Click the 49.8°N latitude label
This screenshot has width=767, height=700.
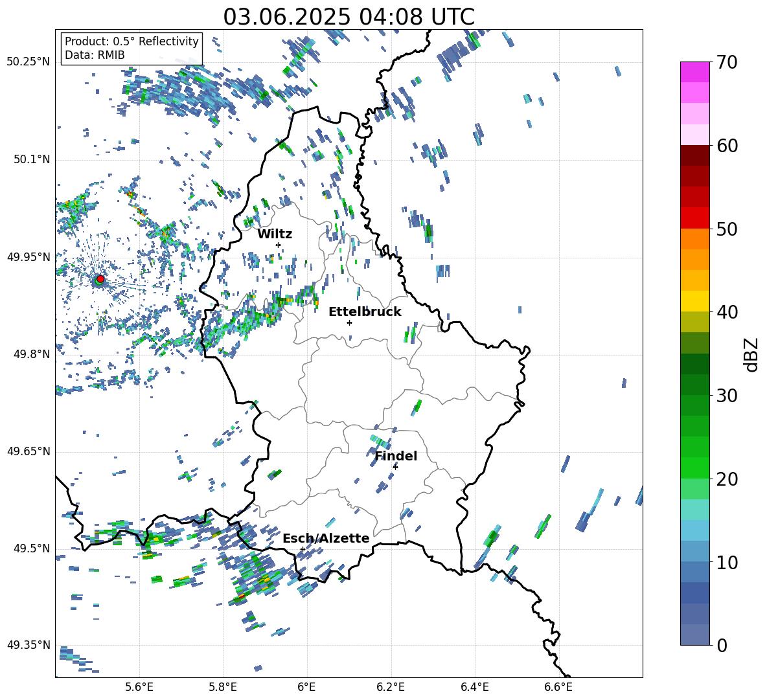[32, 354]
